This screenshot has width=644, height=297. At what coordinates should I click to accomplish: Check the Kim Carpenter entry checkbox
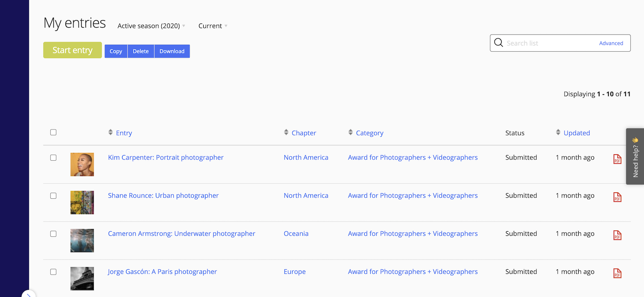pyautogui.click(x=53, y=158)
